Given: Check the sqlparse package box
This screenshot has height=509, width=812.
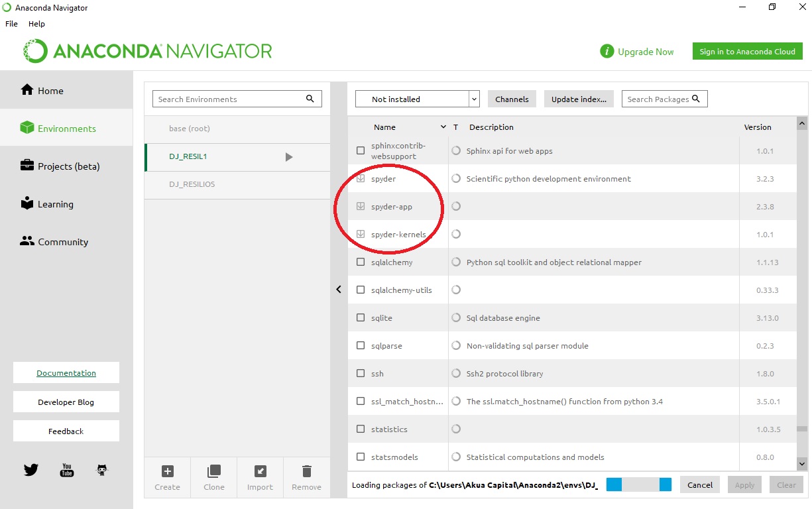Looking at the screenshot, I should [x=361, y=345].
